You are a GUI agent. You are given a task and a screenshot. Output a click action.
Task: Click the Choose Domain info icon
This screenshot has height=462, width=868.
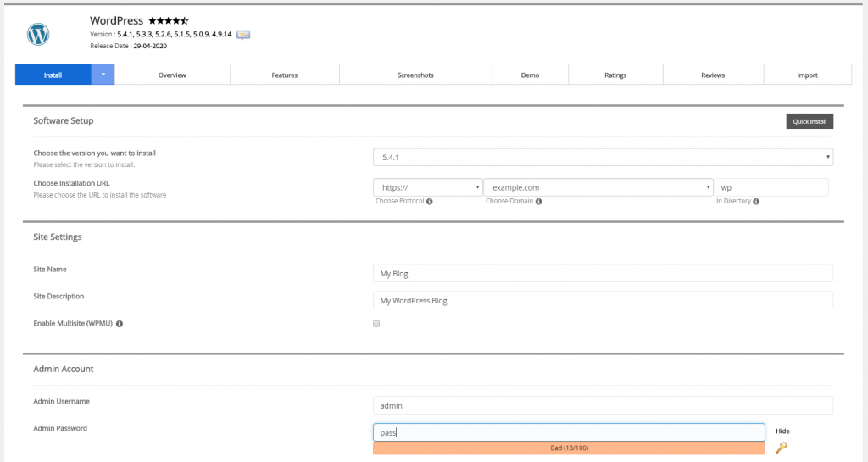(538, 202)
